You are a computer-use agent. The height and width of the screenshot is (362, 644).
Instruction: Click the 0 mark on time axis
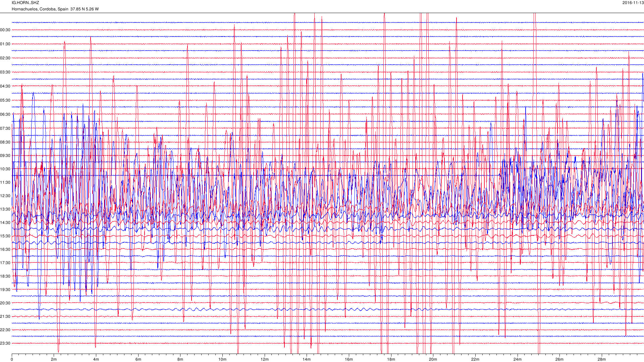[12, 359]
